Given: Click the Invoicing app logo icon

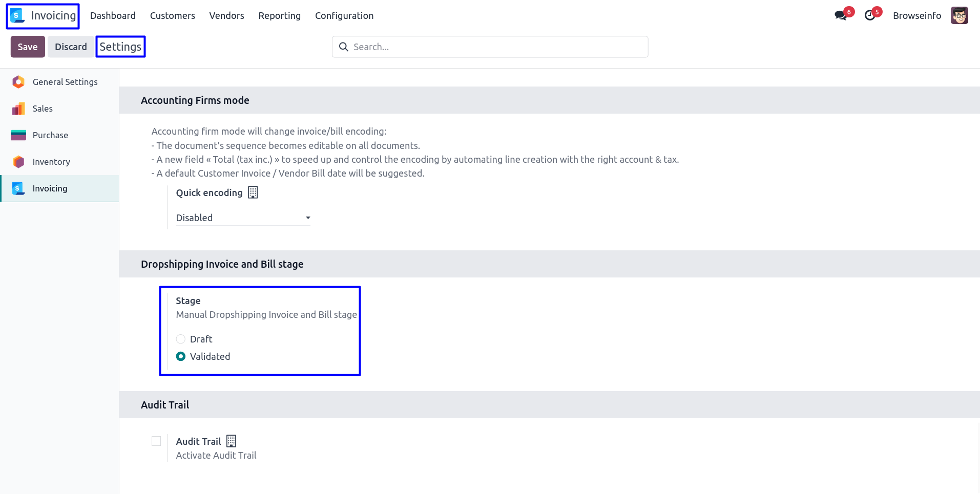Looking at the screenshot, I should (17, 16).
